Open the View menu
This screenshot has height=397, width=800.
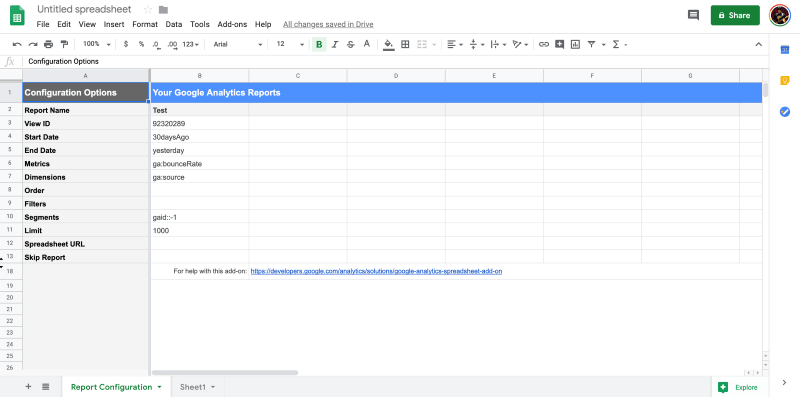pyautogui.click(x=87, y=24)
